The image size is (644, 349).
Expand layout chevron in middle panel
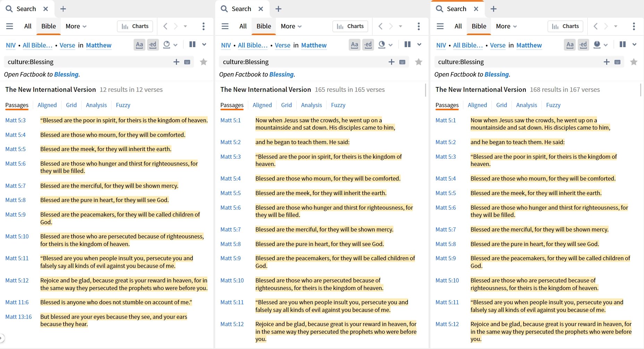point(419,44)
